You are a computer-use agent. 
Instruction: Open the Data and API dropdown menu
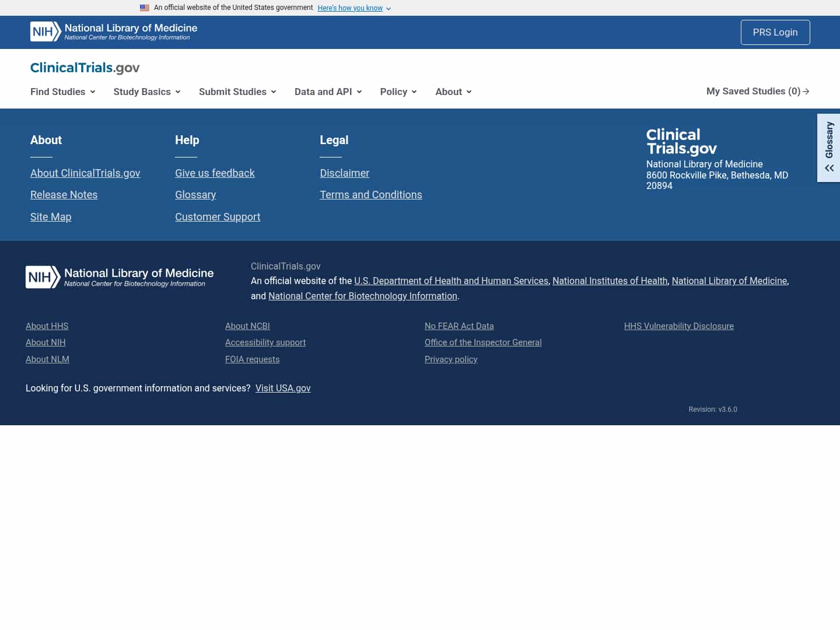click(328, 92)
